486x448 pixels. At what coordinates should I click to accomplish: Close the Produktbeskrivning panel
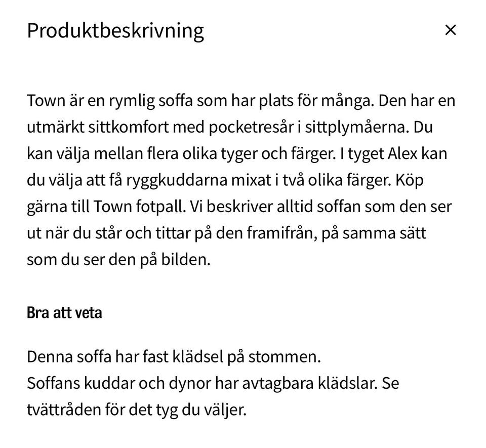[450, 30]
